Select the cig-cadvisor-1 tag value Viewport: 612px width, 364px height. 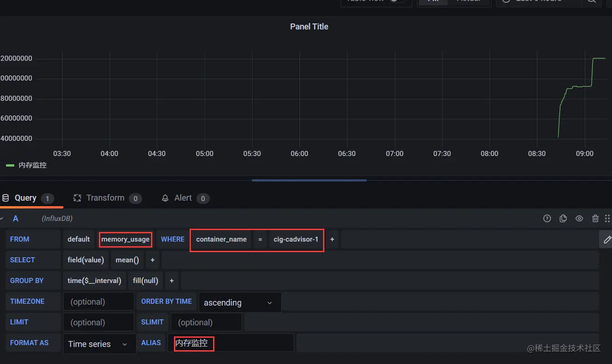[x=296, y=239]
